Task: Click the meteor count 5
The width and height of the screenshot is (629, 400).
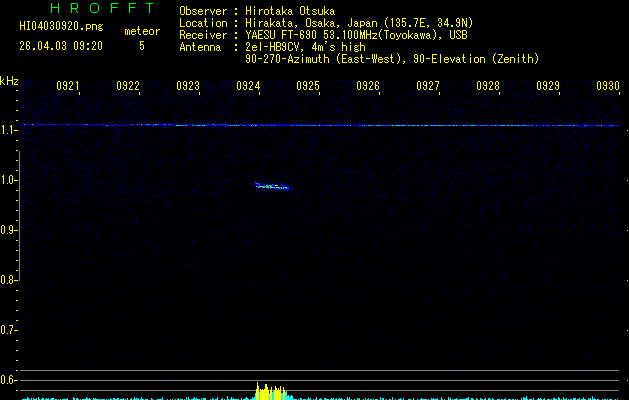Action: pos(142,46)
